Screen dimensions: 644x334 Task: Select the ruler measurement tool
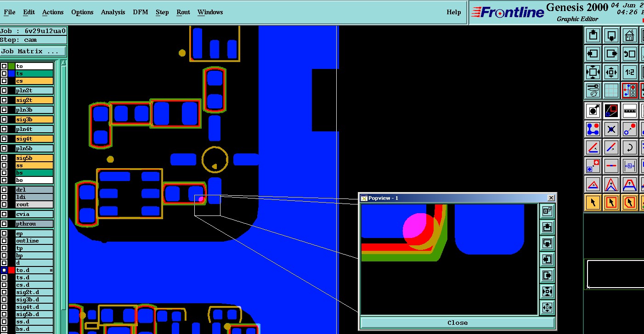click(630, 110)
